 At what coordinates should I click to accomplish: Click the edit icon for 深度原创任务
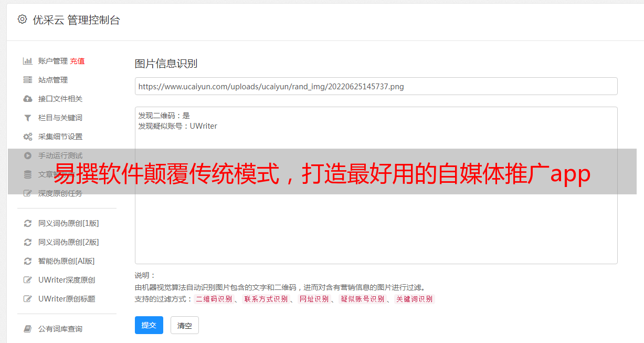point(28,193)
